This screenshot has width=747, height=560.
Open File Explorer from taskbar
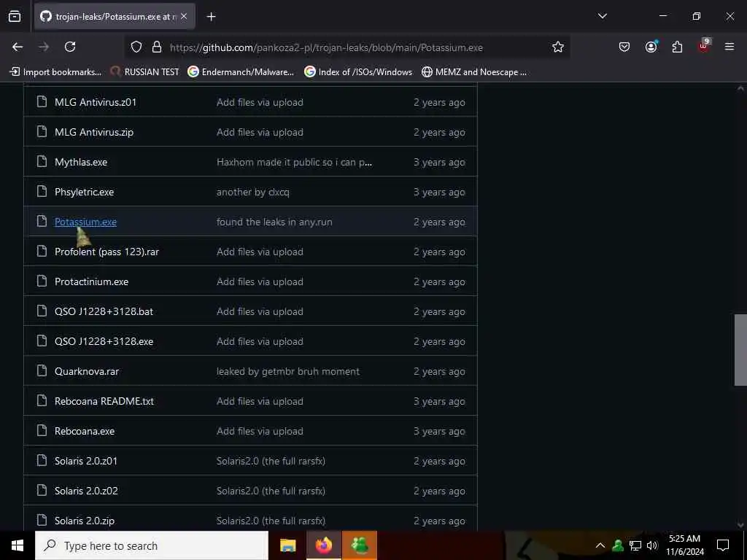click(x=287, y=545)
